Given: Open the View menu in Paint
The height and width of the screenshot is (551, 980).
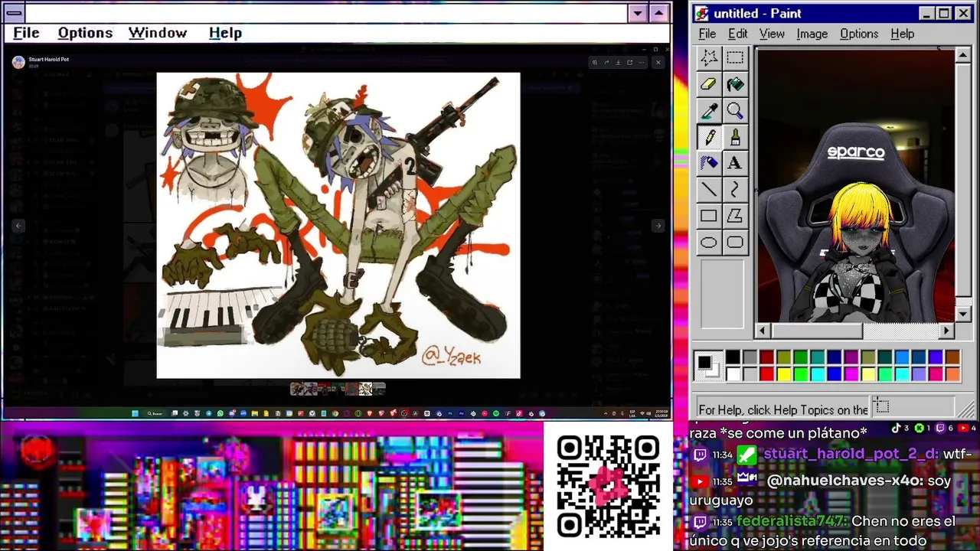Looking at the screenshot, I should pos(772,34).
